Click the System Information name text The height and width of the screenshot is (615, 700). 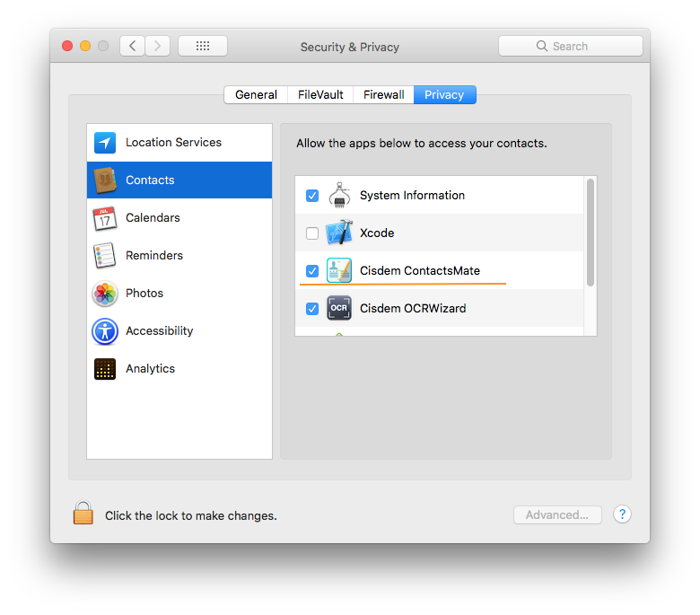412,195
